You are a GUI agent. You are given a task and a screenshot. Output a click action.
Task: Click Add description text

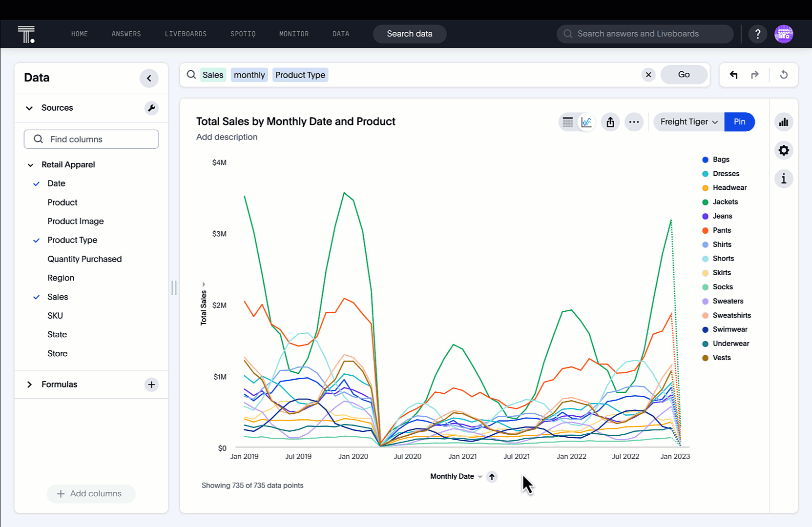click(x=227, y=137)
